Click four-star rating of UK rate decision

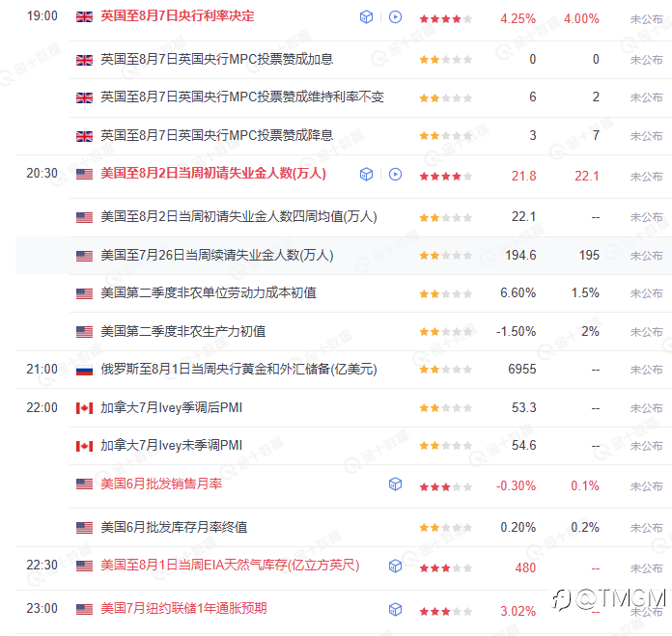click(446, 19)
